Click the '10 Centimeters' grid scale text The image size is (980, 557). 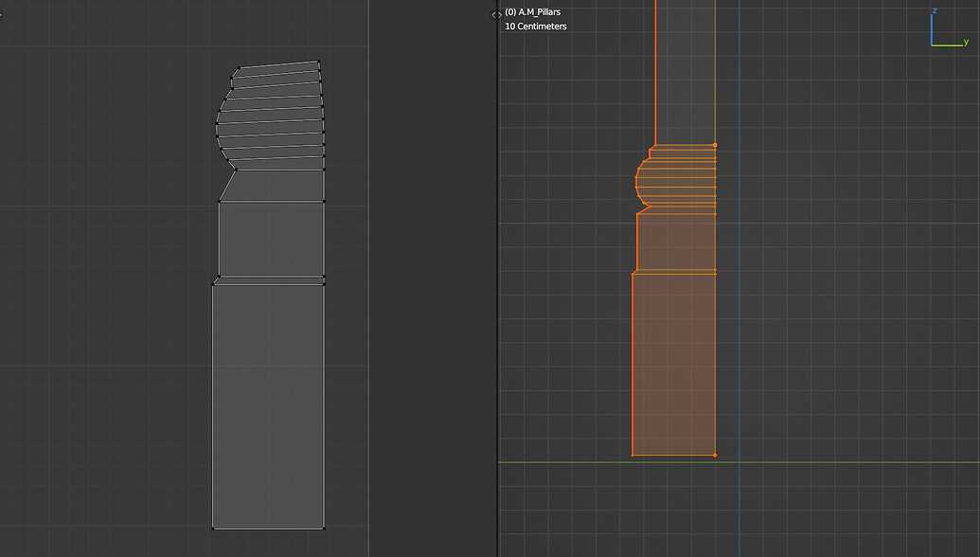tap(536, 27)
